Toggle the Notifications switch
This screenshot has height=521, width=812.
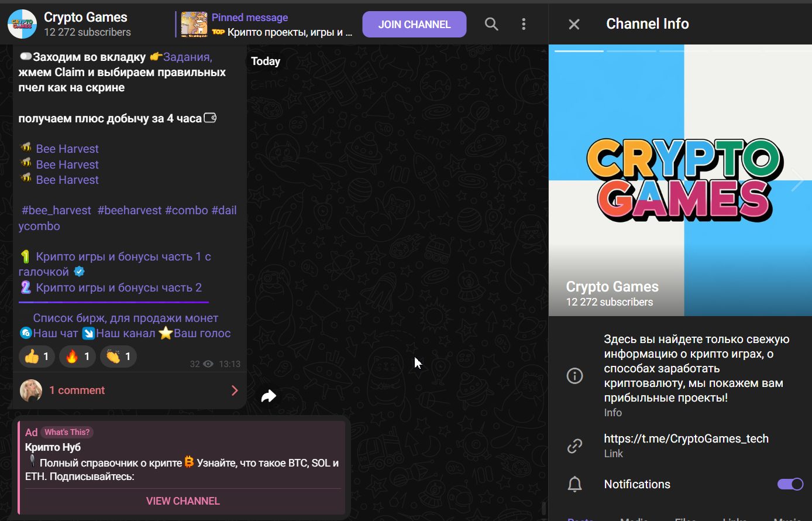(790, 484)
